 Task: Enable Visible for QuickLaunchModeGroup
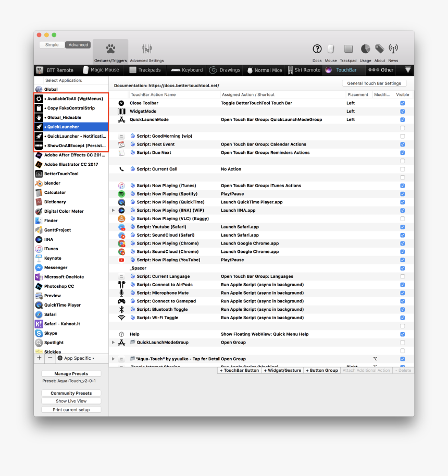coord(402,342)
